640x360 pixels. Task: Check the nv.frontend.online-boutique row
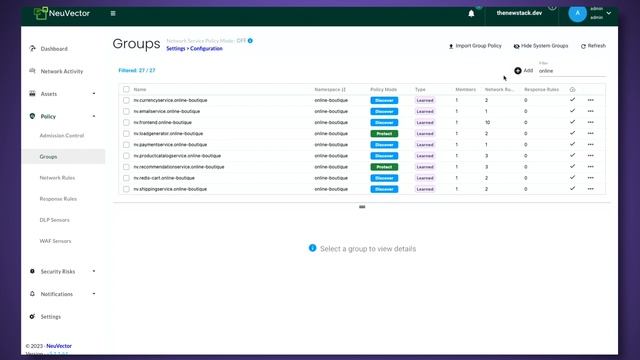126,122
